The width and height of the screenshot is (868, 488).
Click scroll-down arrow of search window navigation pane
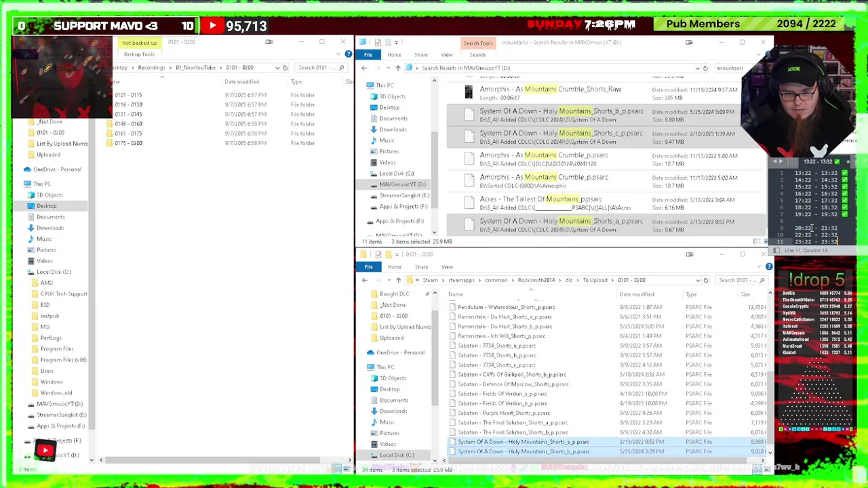click(434, 234)
